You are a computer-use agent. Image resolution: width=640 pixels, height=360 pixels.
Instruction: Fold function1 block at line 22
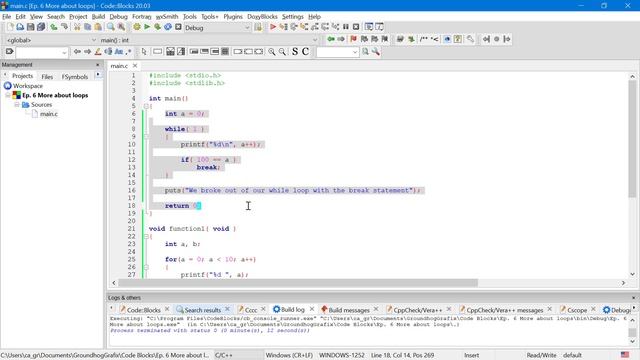pos(146,236)
